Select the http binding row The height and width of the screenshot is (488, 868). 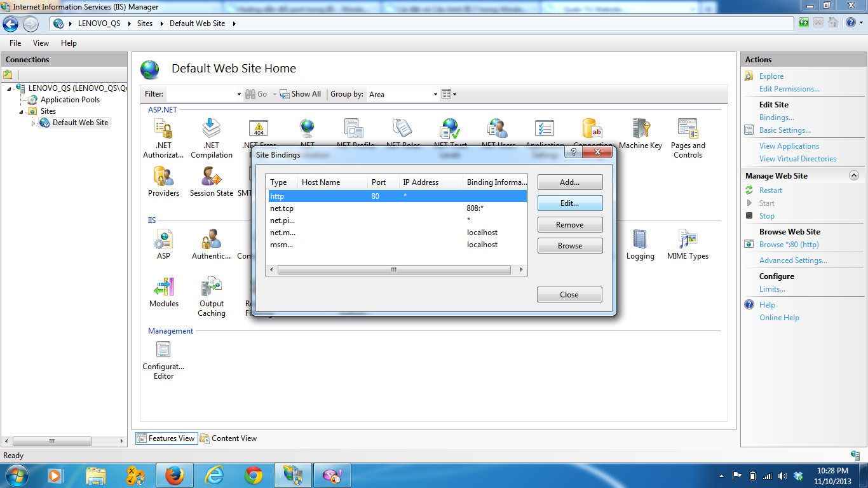(x=397, y=196)
